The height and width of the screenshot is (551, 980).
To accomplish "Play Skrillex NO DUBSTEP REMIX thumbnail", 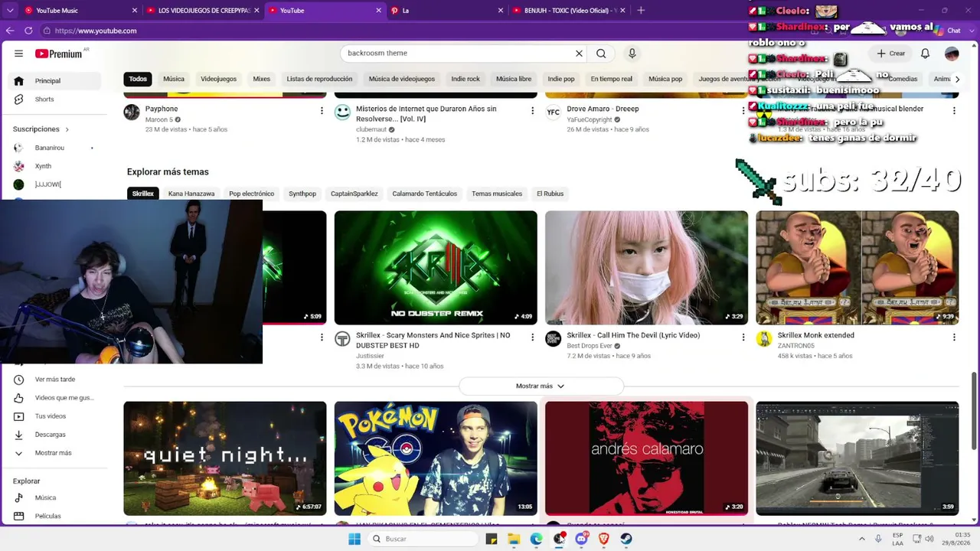I will point(436,268).
